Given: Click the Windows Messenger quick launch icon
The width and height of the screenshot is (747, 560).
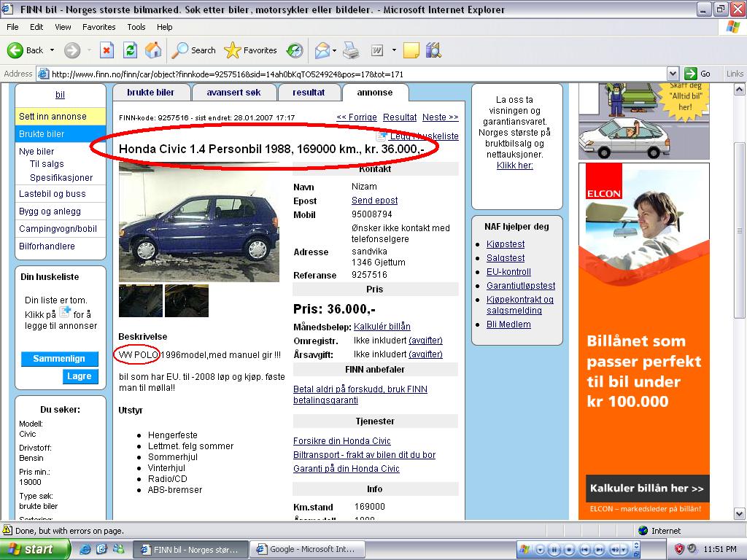Looking at the screenshot, I should 119,549.
